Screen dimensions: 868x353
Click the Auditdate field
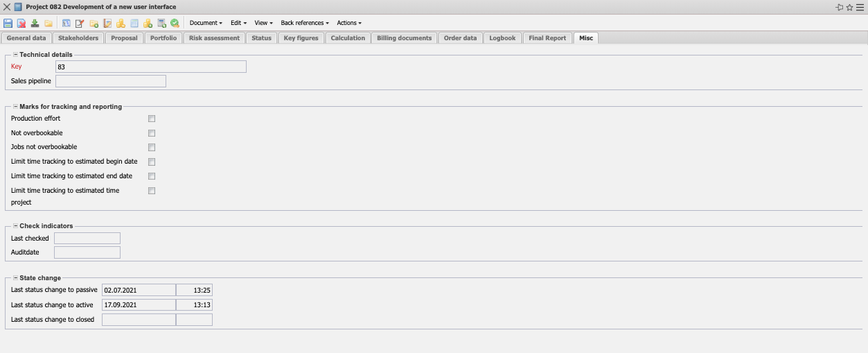click(87, 252)
